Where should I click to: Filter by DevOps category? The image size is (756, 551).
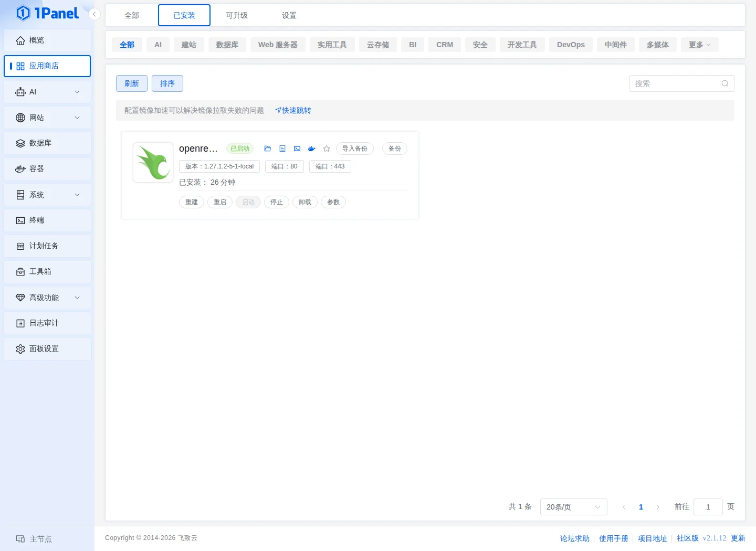pos(571,45)
